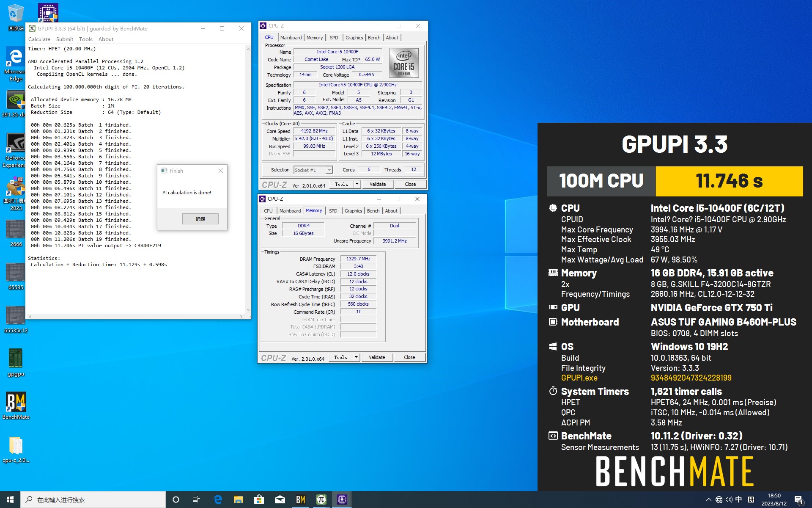Open the notification center icon

tap(799, 500)
